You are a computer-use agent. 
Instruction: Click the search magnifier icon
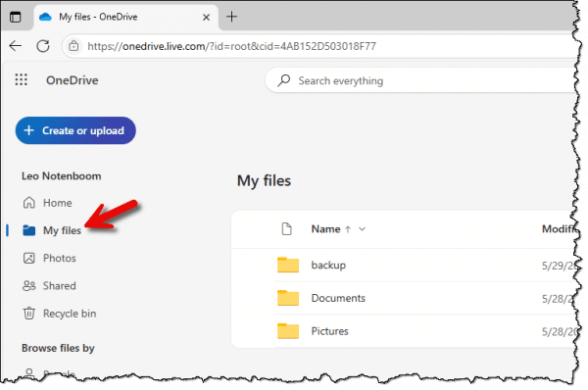[284, 80]
